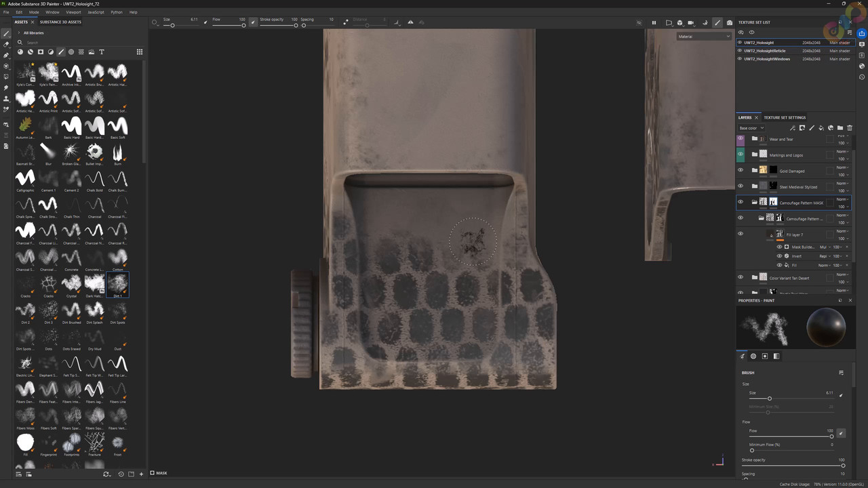The image size is (868, 488).
Task: Switch asset view with grid icon
Action: click(x=140, y=52)
